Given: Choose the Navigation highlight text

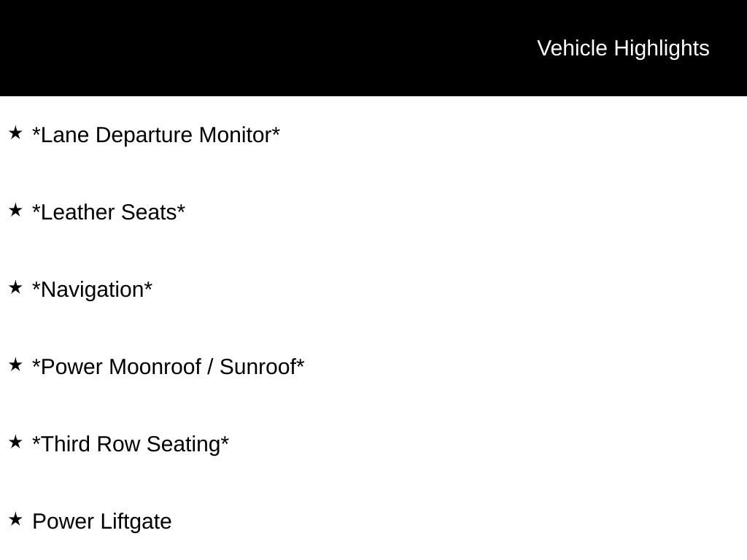Looking at the screenshot, I should coord(93,290).
